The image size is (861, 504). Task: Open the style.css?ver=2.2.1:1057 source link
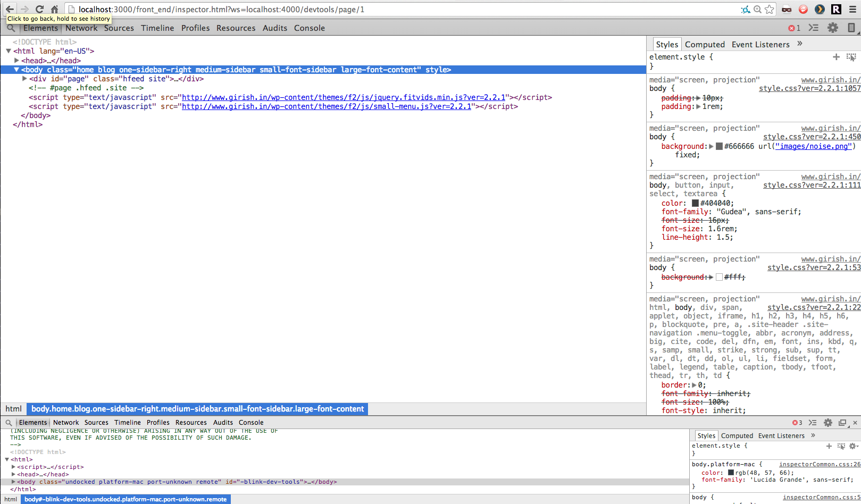click(x=809, y=88)
